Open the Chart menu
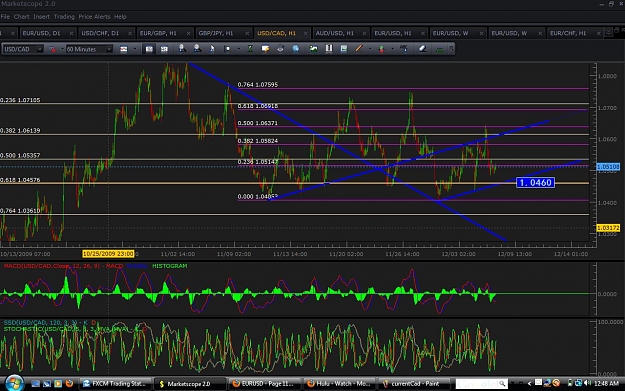This screenshot has width=625, height=391. tap(22, 17)
